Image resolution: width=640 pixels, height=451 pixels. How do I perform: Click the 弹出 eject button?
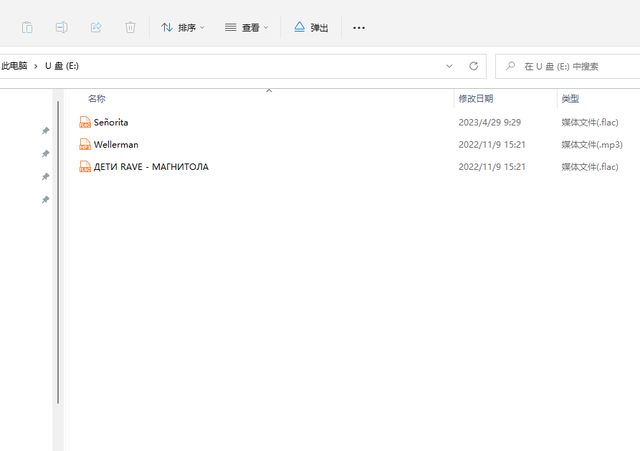(x=311, y=27)
